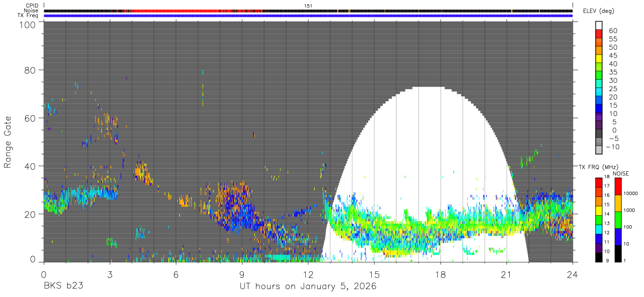
Task: Click the noise legend label 1000
Action: pyautogui.click(x=630, y=210)
